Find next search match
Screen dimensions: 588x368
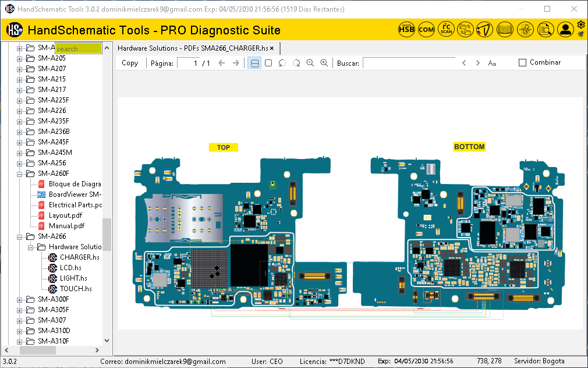(478, 63)
